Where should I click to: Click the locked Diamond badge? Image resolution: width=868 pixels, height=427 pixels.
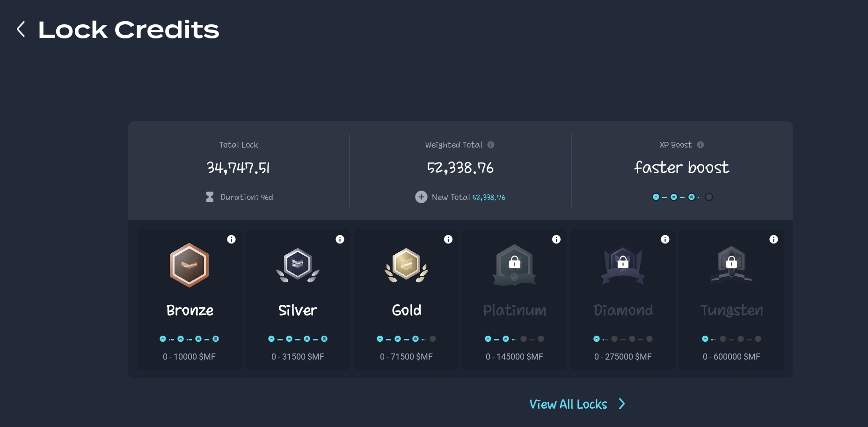coord(623,265)
